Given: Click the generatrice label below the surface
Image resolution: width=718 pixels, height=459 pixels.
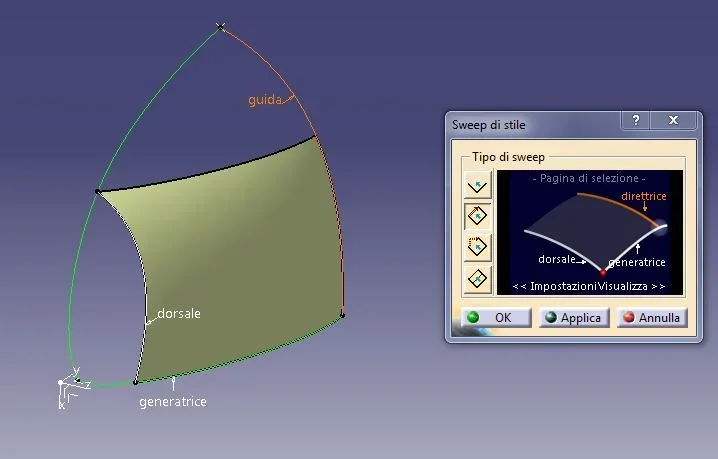Looking at the screenshot, I should click(x=173, y=401).
